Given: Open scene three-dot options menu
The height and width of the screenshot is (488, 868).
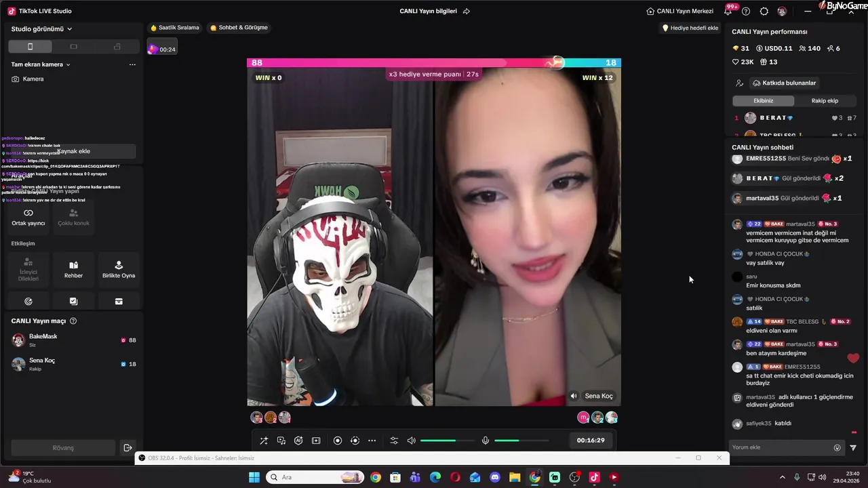Looking at the screenshot, I should (x=132, y=64).
